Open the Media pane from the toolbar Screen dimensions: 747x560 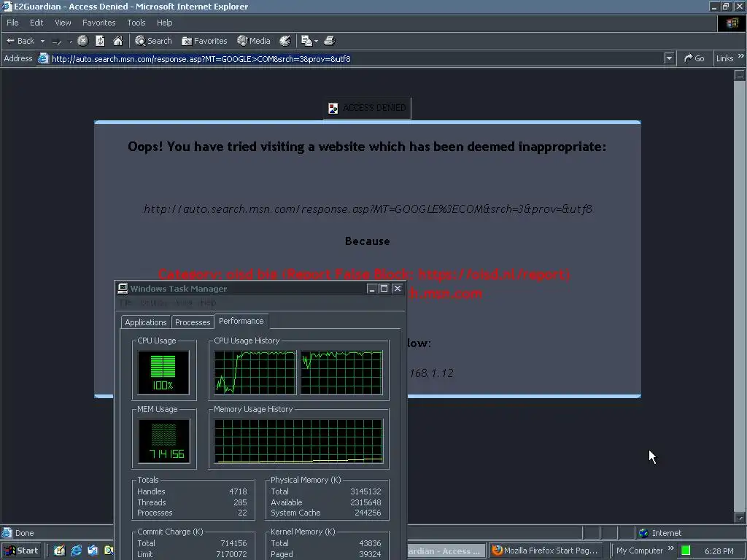click(x=254, y=41)
